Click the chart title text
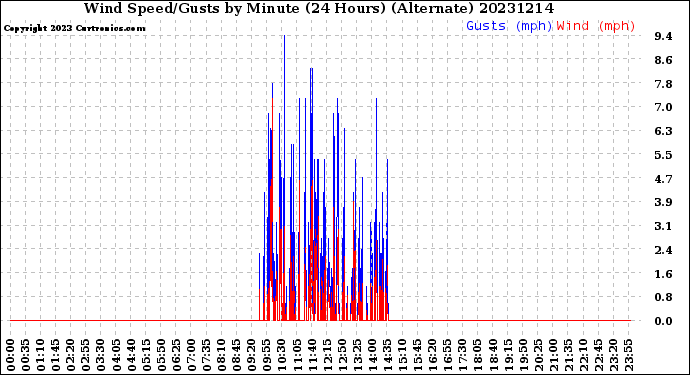 pos(319,8)
